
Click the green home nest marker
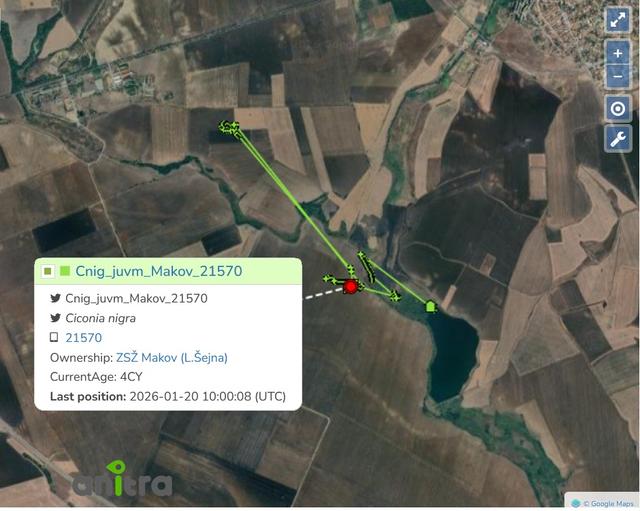coord(430,306)
